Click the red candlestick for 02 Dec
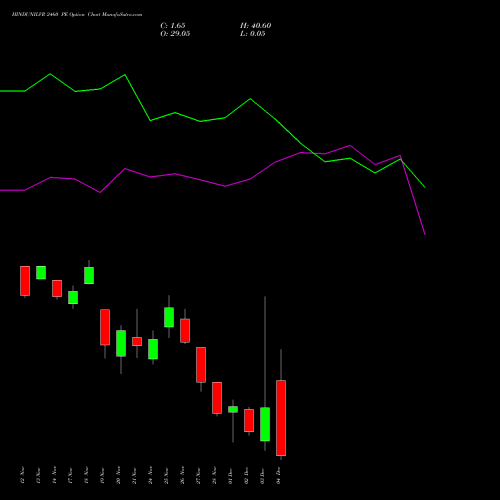The width and height of the screenshot is (500, 500). [x=249, y=420]
